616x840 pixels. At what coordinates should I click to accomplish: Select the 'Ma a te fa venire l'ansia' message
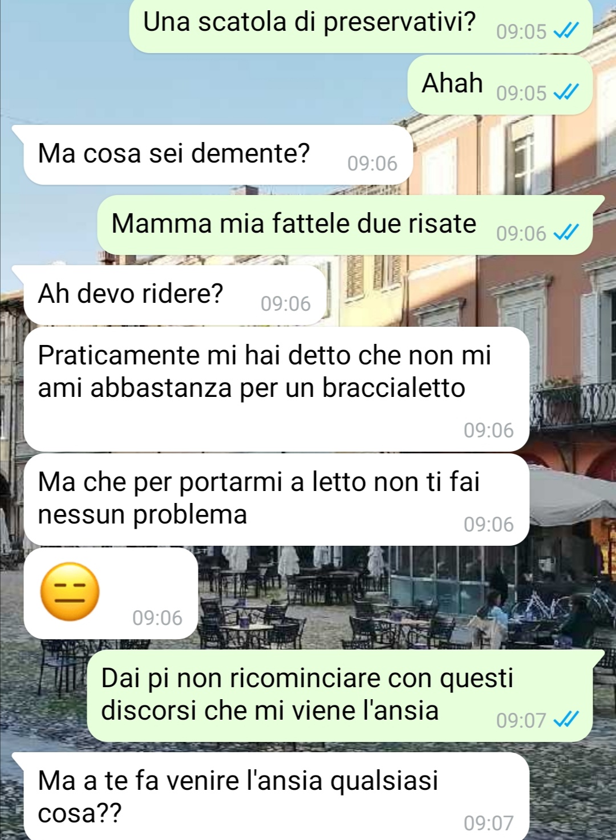click(277, 797)
